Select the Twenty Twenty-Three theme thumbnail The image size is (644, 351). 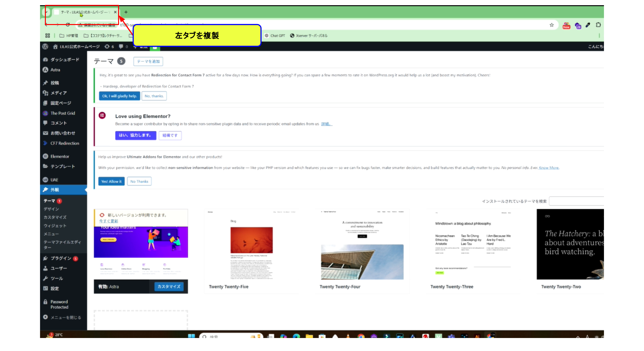click(473, 244)
